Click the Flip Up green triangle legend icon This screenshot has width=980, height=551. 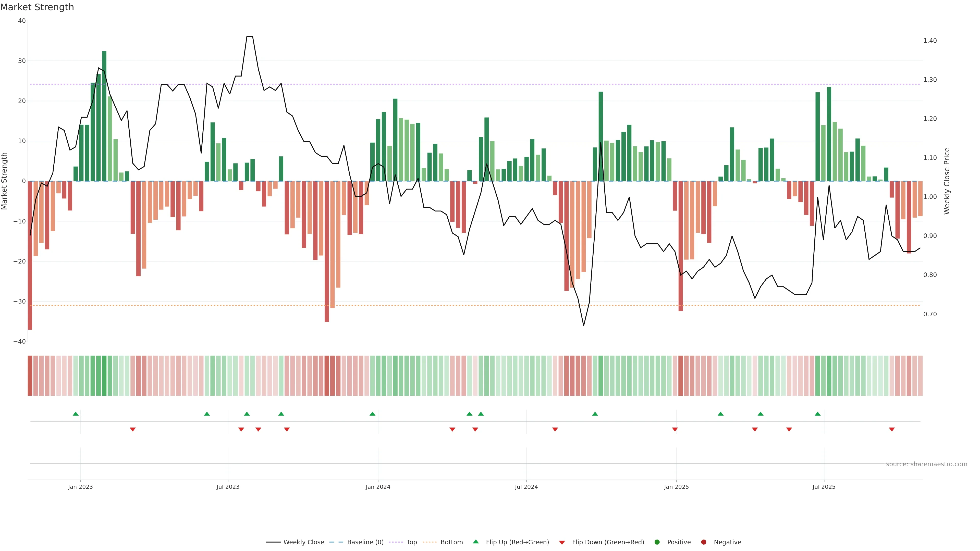coord(475,542)
